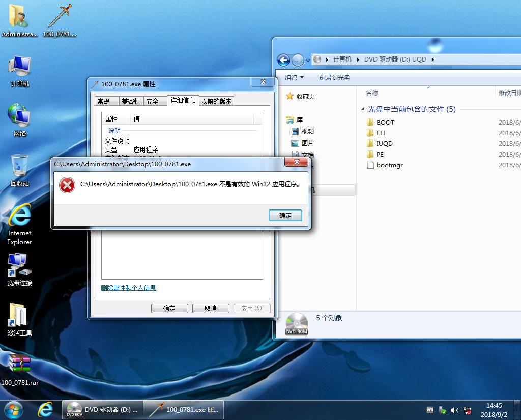Open the Administrator folder desktop icon
The image size is (521, 420).
[19, 20]
